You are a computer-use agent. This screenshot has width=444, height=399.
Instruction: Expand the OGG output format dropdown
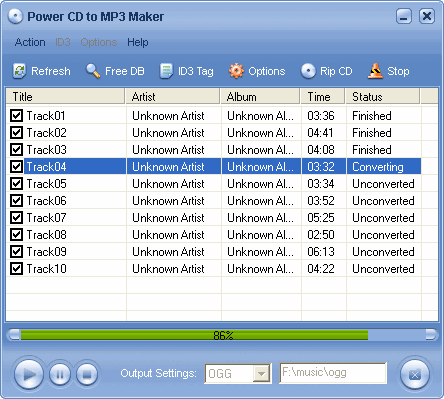point(261,373)
